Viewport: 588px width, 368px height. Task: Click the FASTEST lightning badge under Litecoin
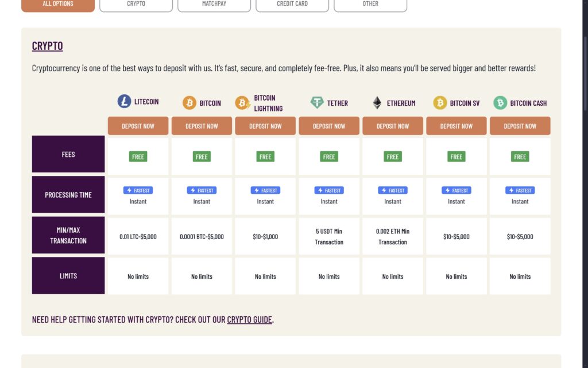click(x=138, y=190)
